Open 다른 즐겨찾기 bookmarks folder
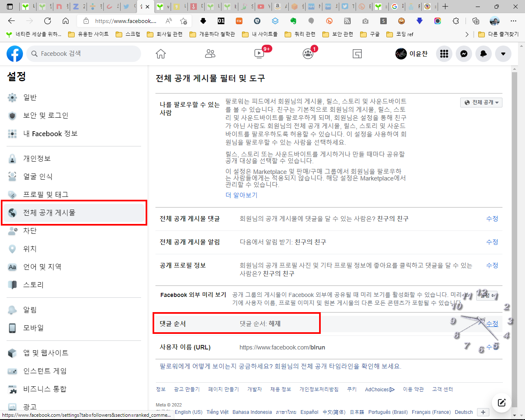525x420 pixels. pos(499,34)
